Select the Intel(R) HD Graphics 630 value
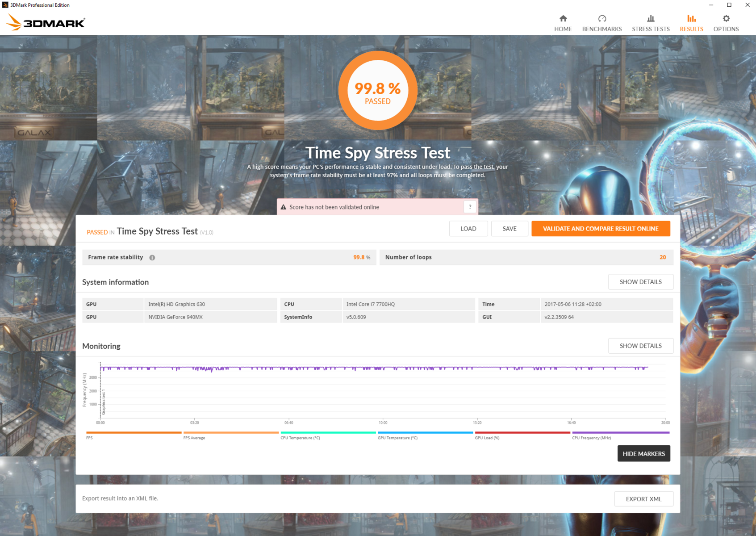The width and height of the screenshot is (756, 536). [176, 304]
